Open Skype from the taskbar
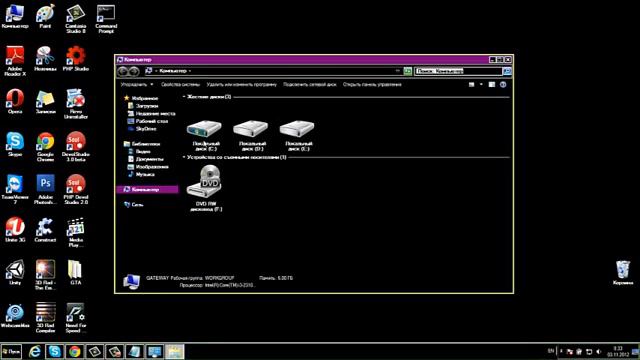The image size is (640, 360). (55, 351)
